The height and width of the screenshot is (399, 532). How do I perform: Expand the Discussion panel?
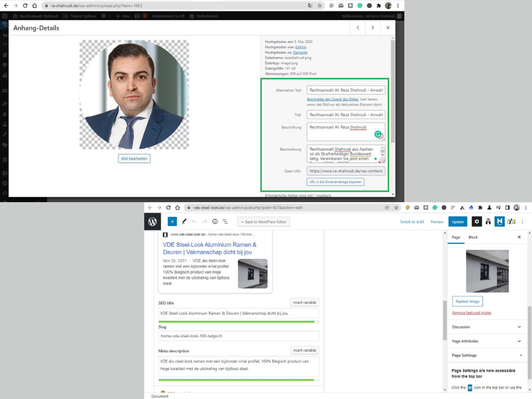point(486,327)
